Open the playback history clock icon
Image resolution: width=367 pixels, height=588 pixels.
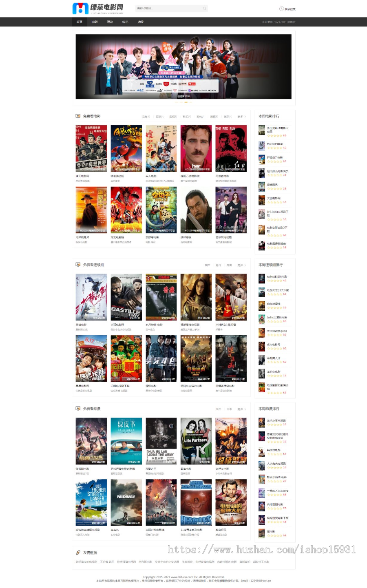pyautogui.click(x=281, y=9)
